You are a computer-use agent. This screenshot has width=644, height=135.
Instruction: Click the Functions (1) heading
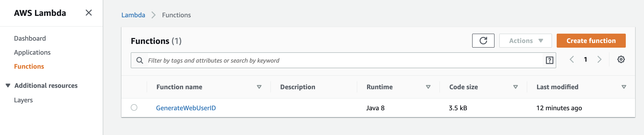156,41
